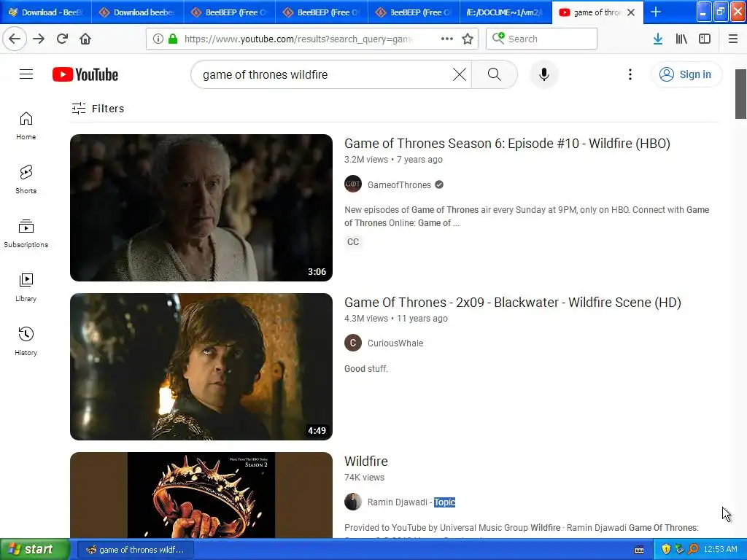Show site information icon in address bar
Screen dimensions: 747x560
[x=158, y=39]
